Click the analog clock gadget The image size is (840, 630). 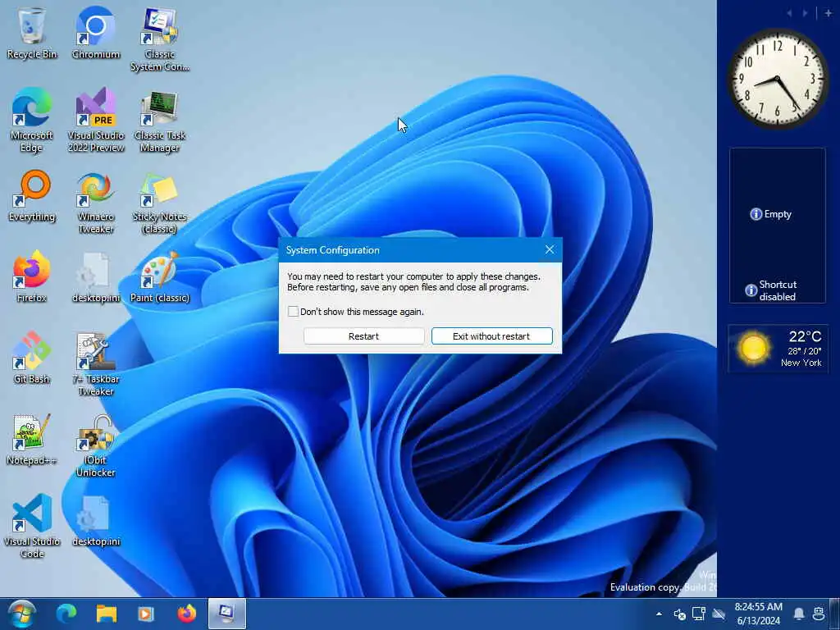[x=778, y=79]
